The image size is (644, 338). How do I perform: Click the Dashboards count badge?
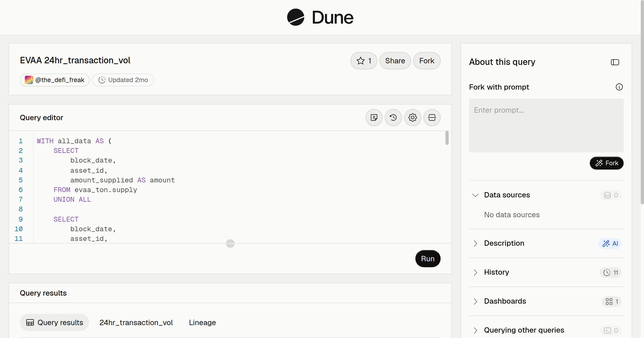[612, 301]
